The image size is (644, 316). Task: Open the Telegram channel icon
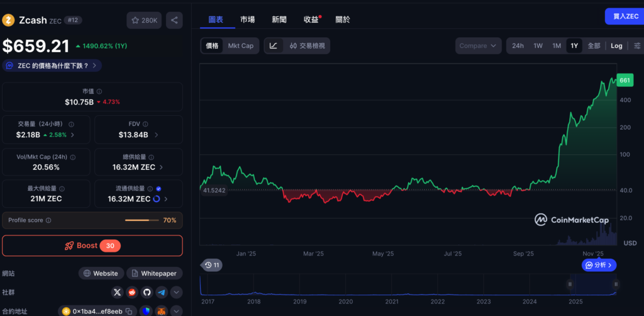click(x=162, y=292)
